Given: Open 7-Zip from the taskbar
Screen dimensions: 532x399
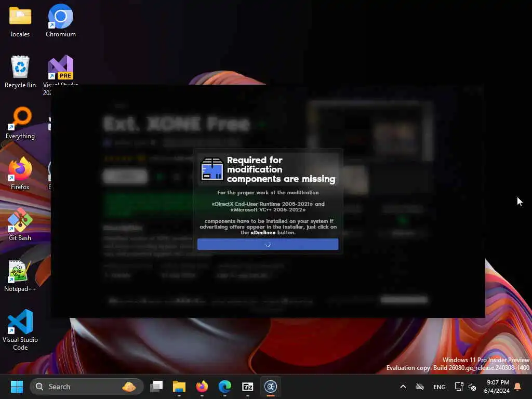Looking at the screenshot, I should tap(248, 387).
